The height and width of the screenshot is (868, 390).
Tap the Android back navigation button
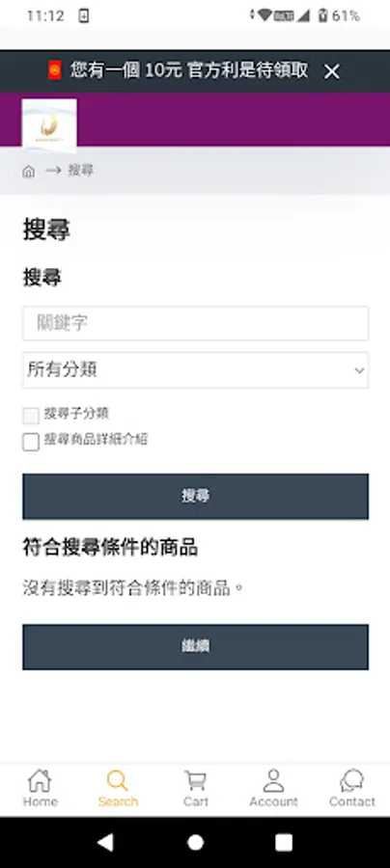[x=105, y=842]
